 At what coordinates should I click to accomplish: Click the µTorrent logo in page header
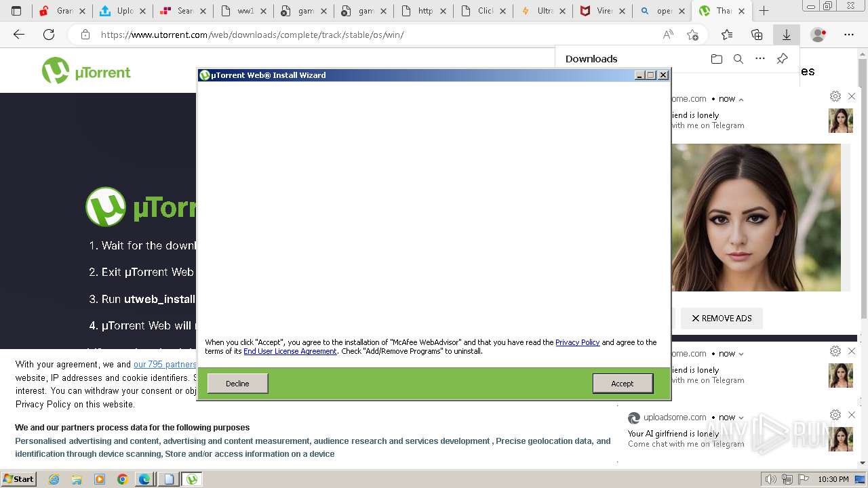coord(86,70)
